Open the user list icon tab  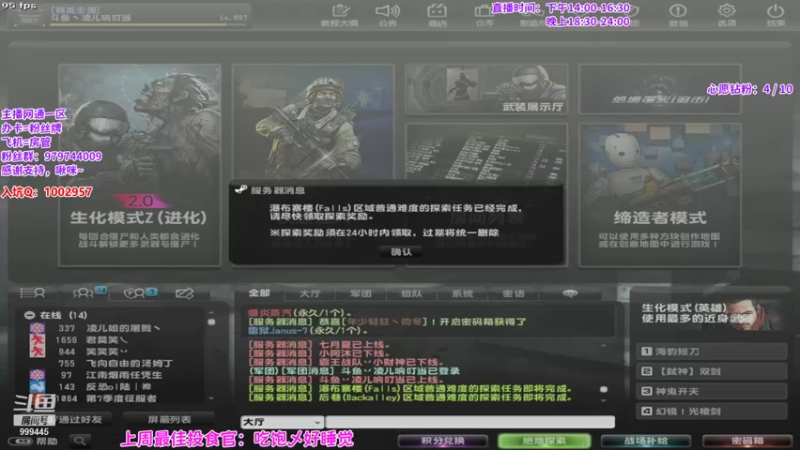click(x=32, y=293)
